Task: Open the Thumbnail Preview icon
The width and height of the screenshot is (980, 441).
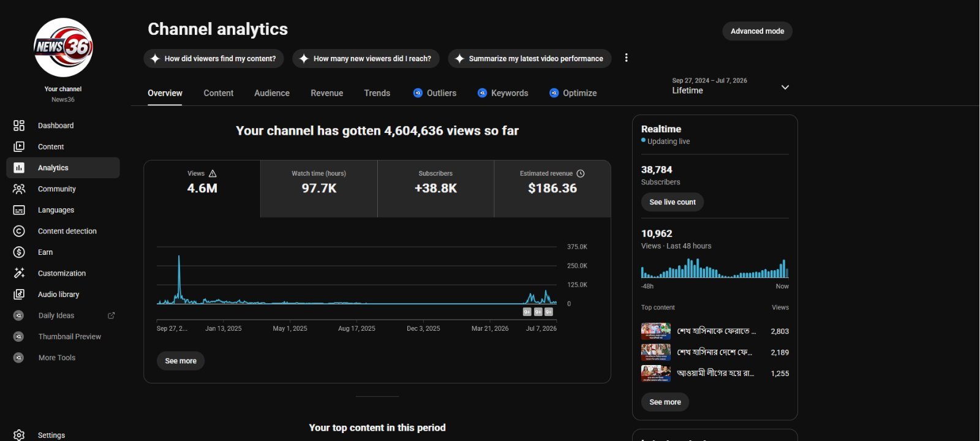Action: (19, 337)
